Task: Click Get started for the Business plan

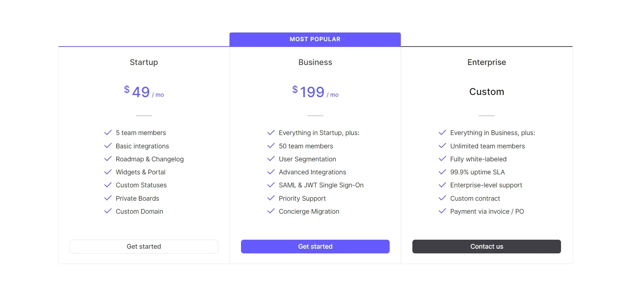Action: tap(315, 246)
